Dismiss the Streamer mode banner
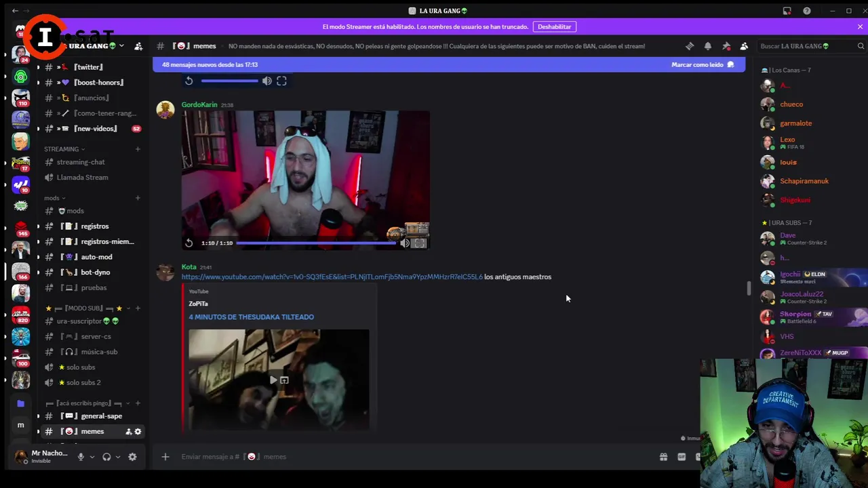The width and height of the screenshot is (868, 488). click(860, 26)
